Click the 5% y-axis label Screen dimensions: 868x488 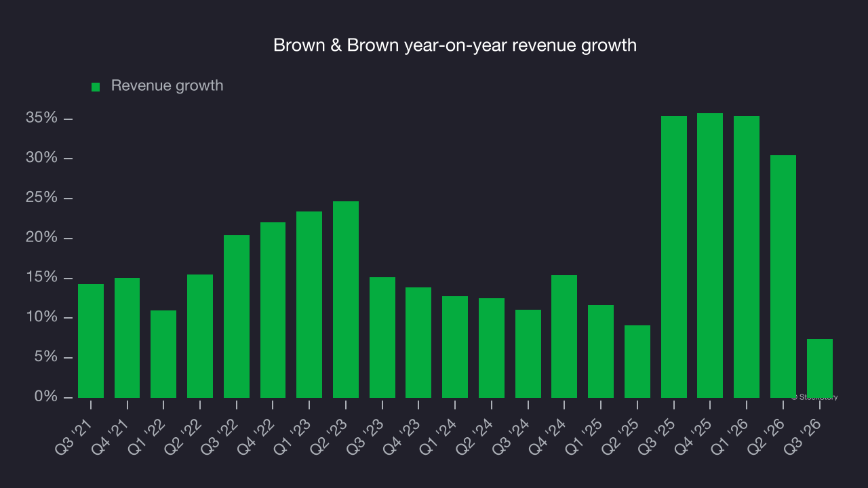(45, 357)
